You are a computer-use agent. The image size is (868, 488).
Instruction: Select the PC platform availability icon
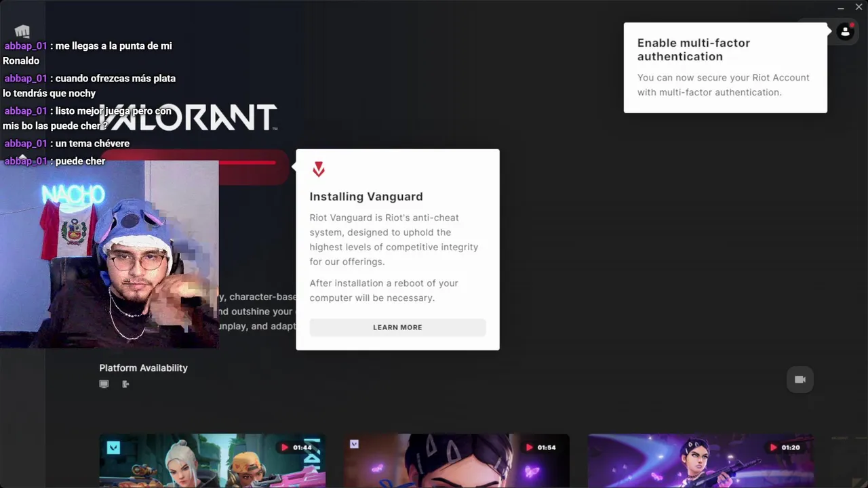click(104, 384)
